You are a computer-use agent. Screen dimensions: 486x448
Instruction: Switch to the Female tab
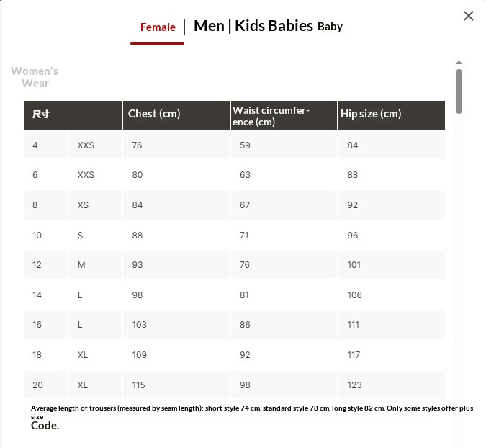158,27
